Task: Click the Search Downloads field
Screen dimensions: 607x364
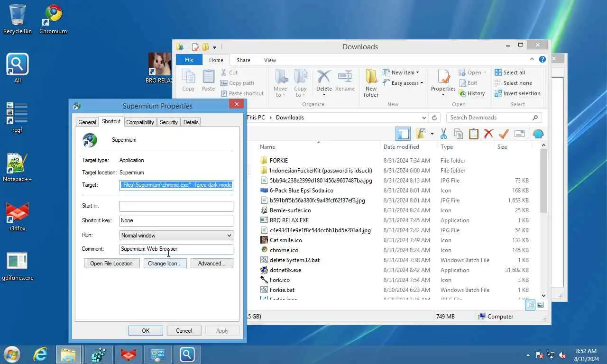Action: coord(494,118)
